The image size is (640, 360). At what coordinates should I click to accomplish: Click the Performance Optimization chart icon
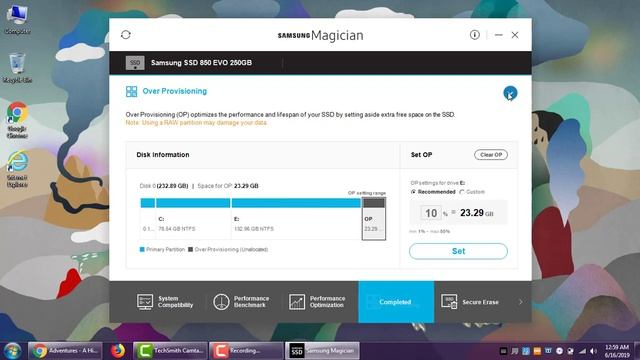[297, 302]
